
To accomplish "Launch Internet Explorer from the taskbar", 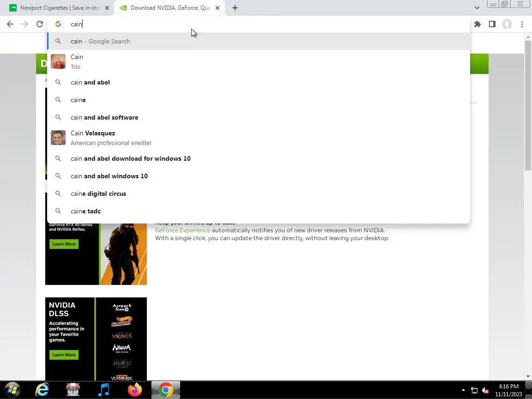I will coord(42,390).
